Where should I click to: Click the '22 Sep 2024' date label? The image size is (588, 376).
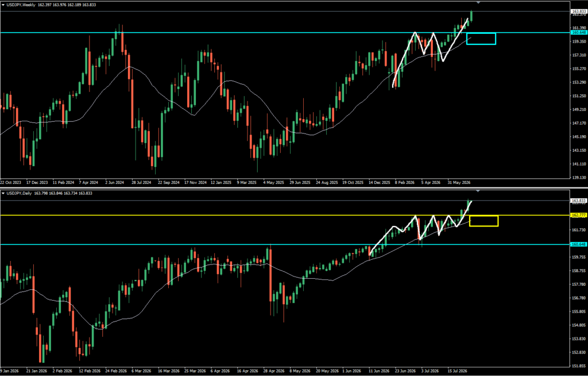point(168,183)
